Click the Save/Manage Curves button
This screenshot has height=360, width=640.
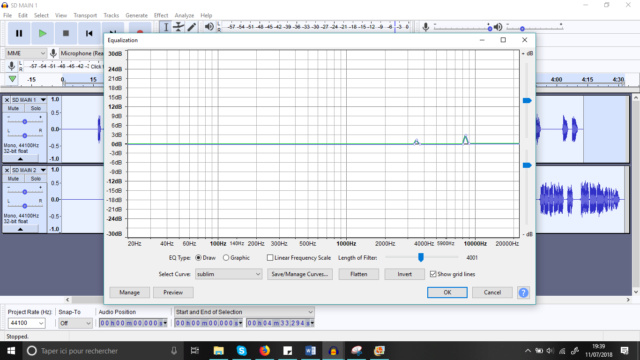click(300, 274)
